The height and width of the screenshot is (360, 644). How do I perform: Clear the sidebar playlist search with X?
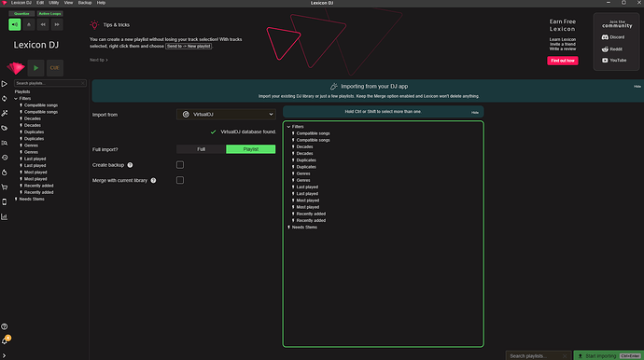pos(83,83)
